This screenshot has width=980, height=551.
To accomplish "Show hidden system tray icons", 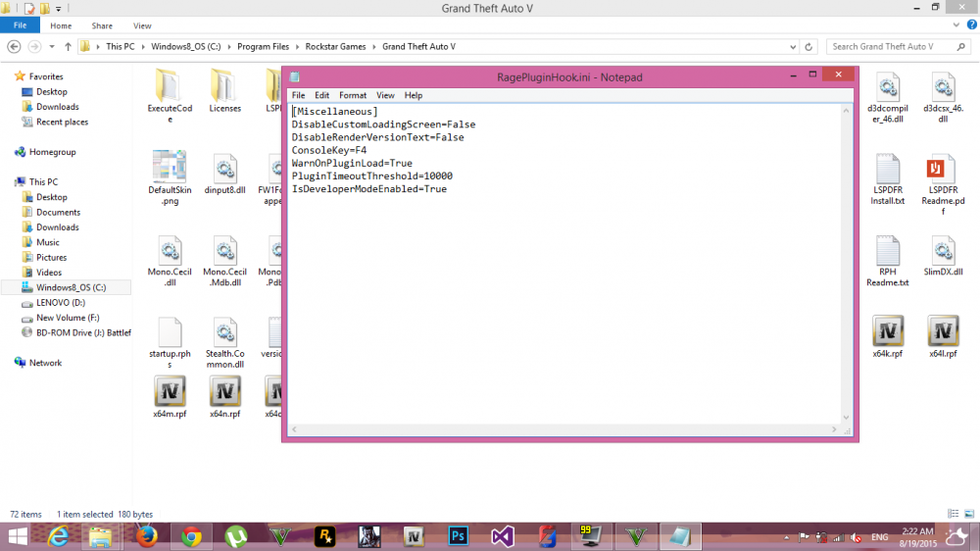I will click(x=786, y=537).
